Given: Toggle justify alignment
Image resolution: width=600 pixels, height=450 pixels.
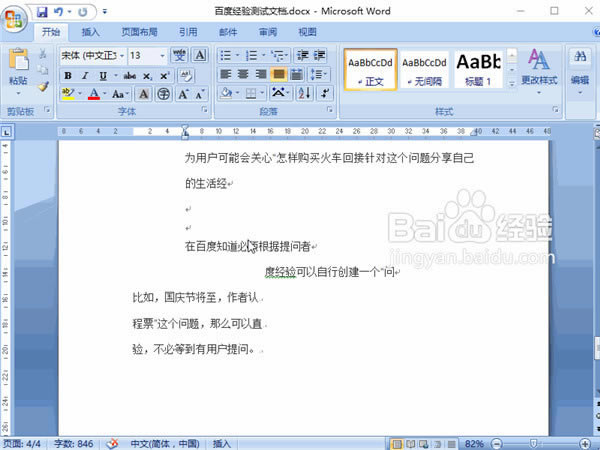Looking at the screenshot, I should point(279,74).
